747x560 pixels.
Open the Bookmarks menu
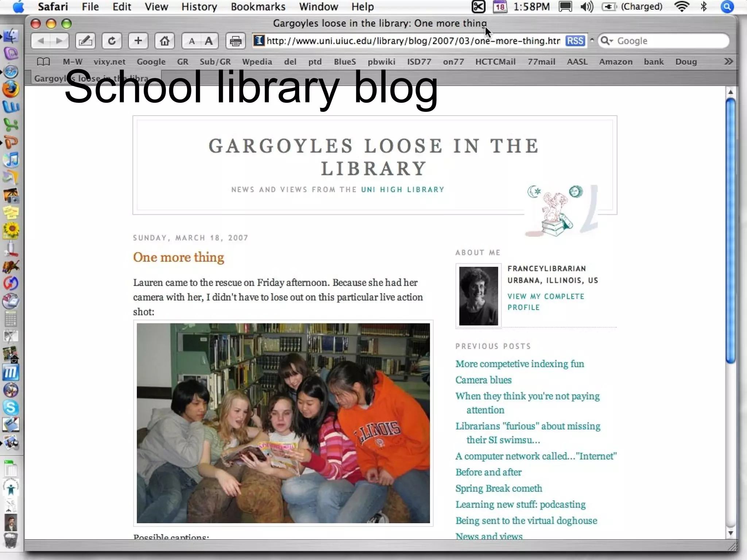[x=258, y=7]
